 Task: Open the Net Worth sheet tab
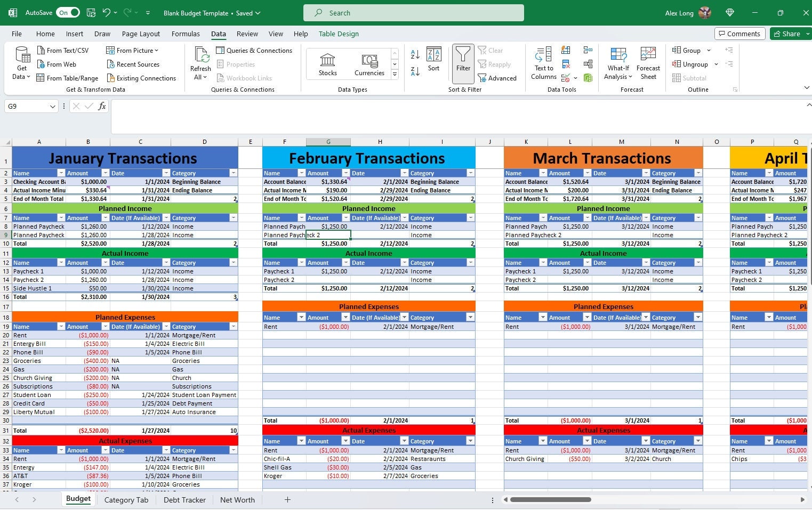pos(237,499)
